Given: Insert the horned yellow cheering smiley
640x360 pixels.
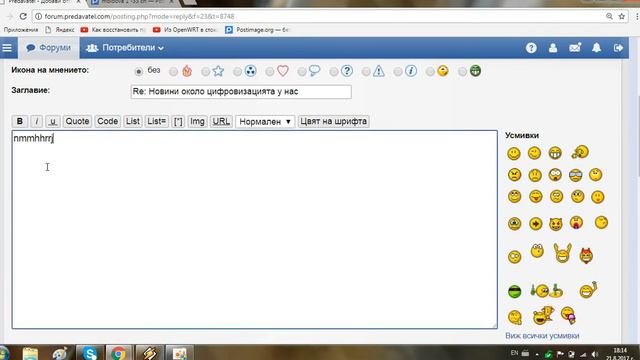Looking at the screenshot, I should click(x=562, y=253).
